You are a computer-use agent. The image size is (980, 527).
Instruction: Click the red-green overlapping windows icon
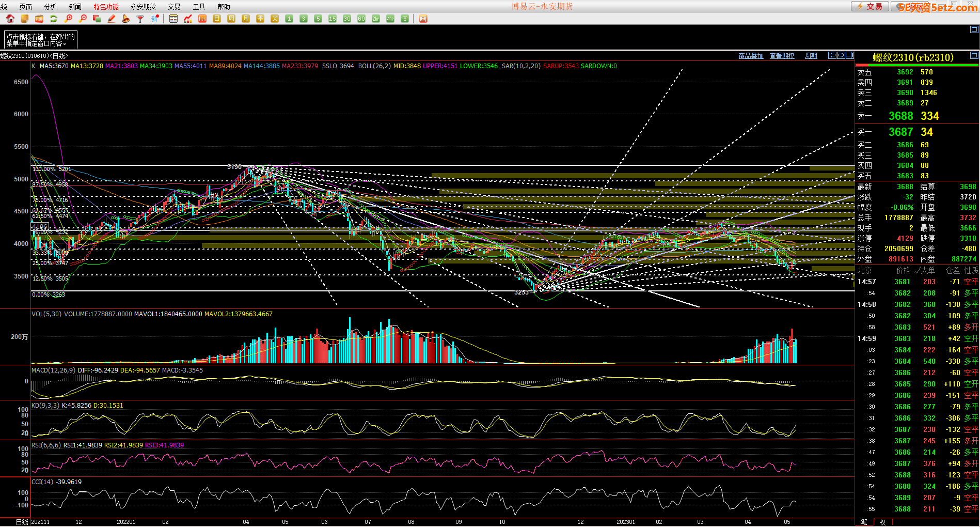click(x=97, y=19)
